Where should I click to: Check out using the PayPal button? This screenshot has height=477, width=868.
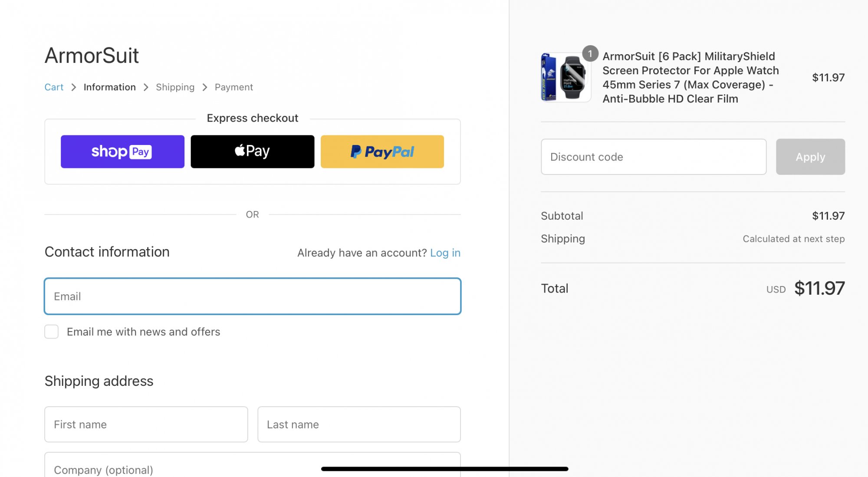(382, 151)
